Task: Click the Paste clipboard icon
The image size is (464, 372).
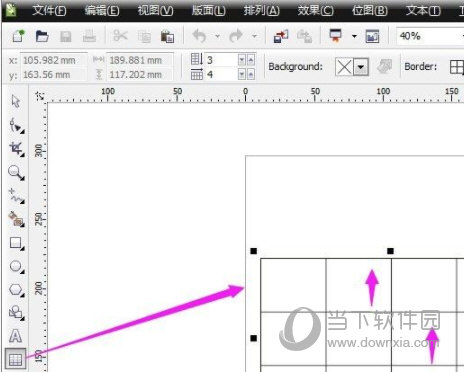Action: click(x=167, y=36)
